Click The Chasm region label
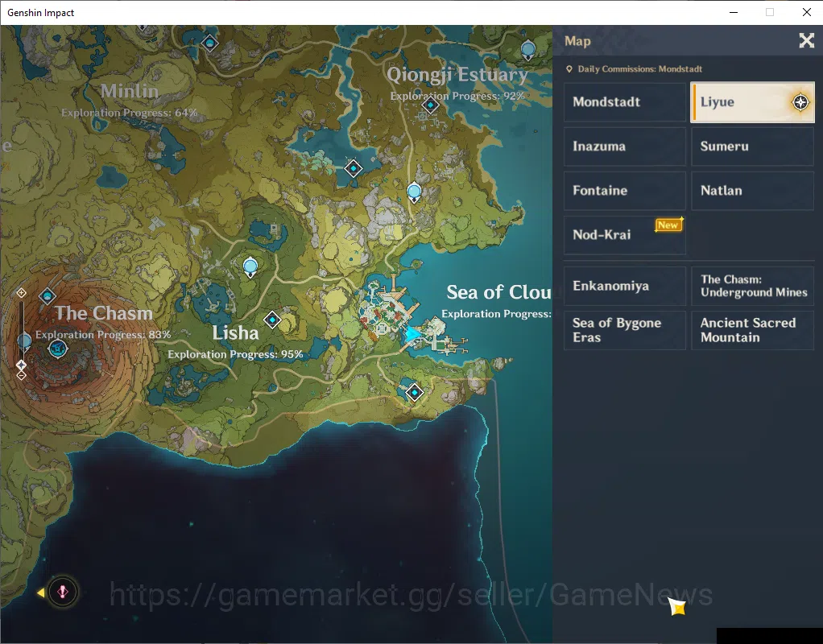 pos(104,313)
